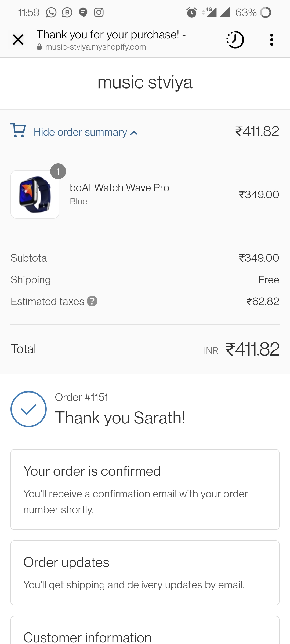Select the boAt Watch Wave Pro product name
Viewport: 290px width, 644px height.
(119, 188)
